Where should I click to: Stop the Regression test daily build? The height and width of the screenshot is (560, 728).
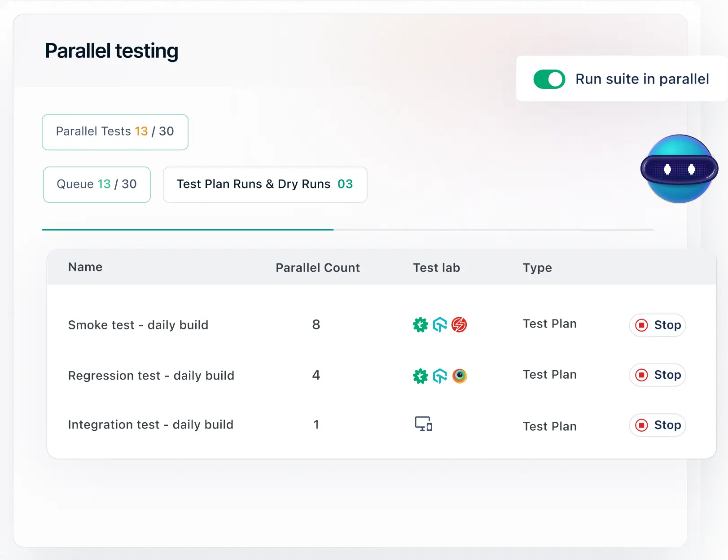658,375
